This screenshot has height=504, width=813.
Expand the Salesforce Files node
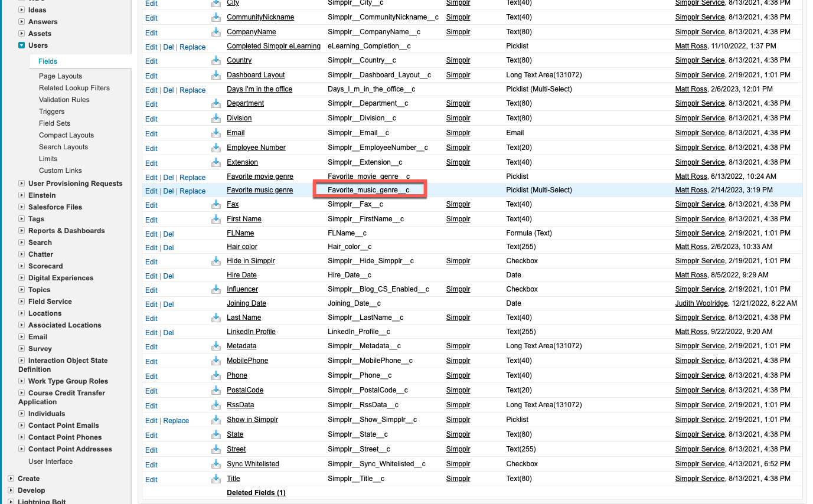click(x=22, y=207)
